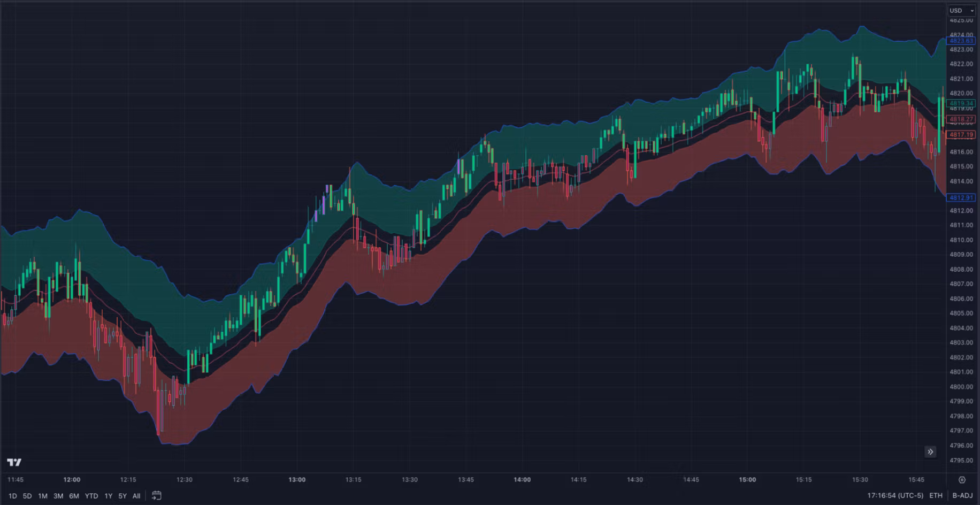
Task: Toggle the ETH extended hours session
Action: [x=936, y=496]
